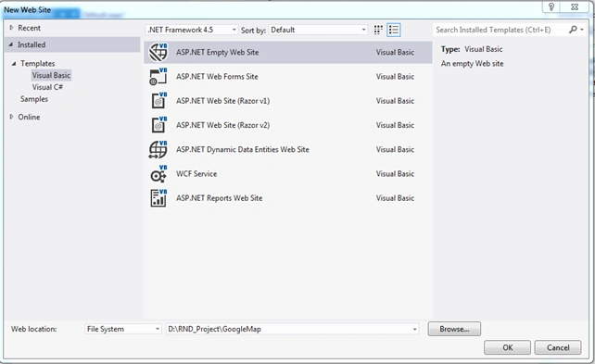The image size is (595, 364).
Task: Click the ASP.NET Web Forms Site icon
Action: tap(158, 77)
